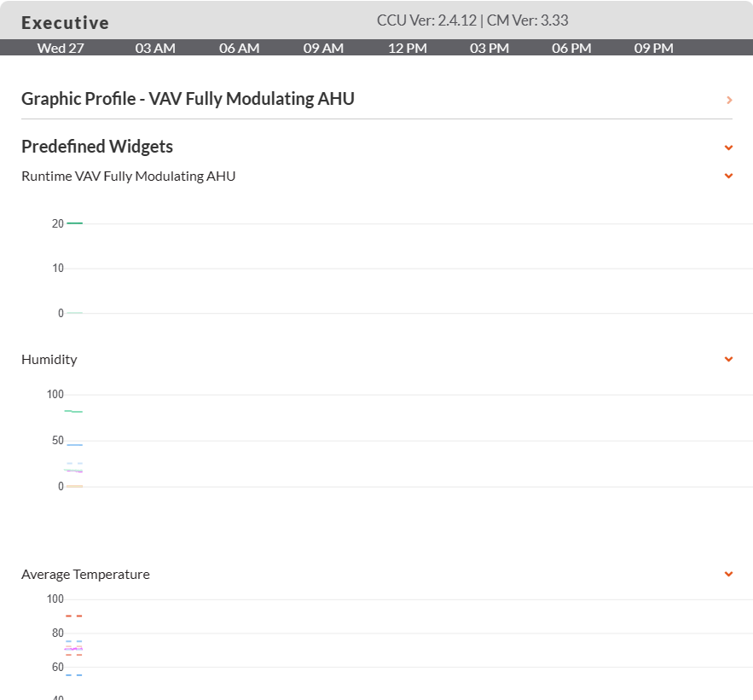
Task: Select the Wed 27 timeline marker
Action: (x=61, y=48)
